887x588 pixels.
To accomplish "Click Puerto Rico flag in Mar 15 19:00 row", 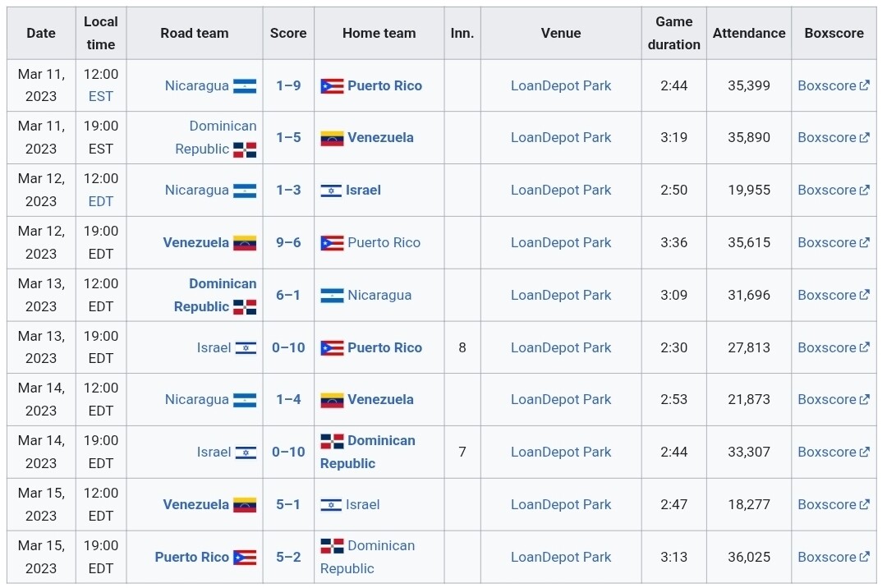I will tap(245, 558).
